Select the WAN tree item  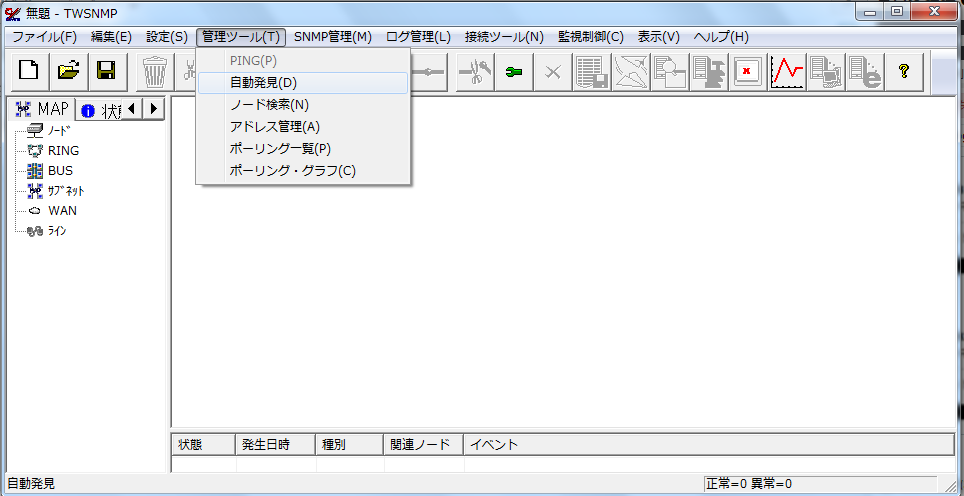click(53, 211)
